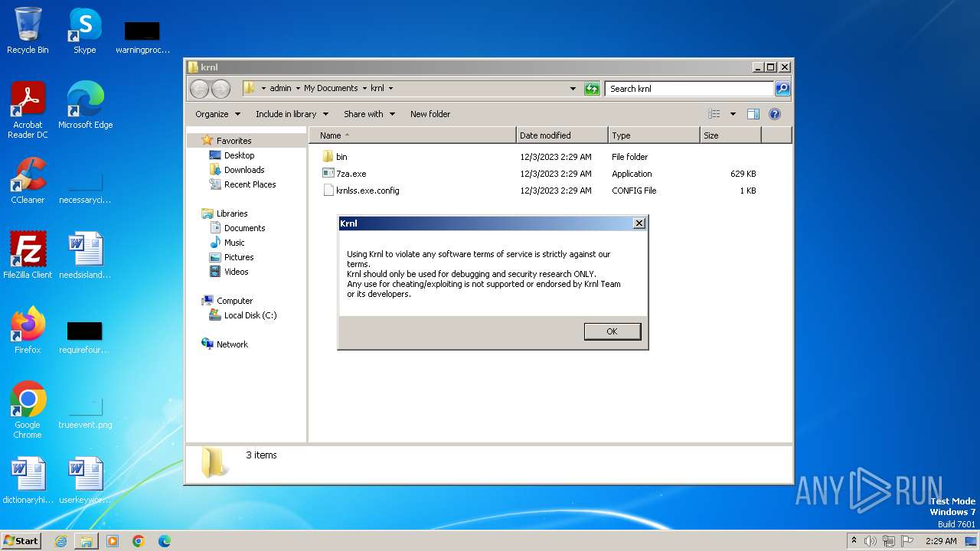Open FileZilla Client shortcut
The image size is (980, 551).
tap(28, 256)
